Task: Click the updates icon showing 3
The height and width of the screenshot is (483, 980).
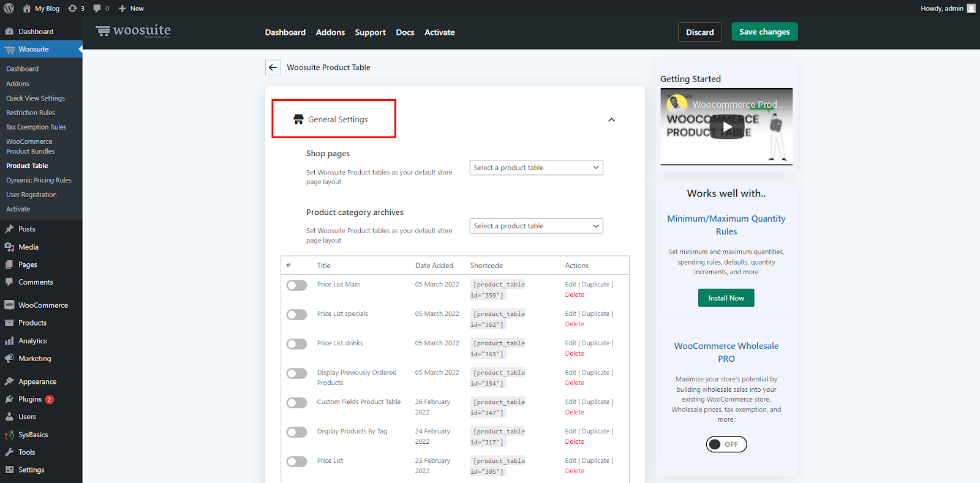Action: pos(72,9)
